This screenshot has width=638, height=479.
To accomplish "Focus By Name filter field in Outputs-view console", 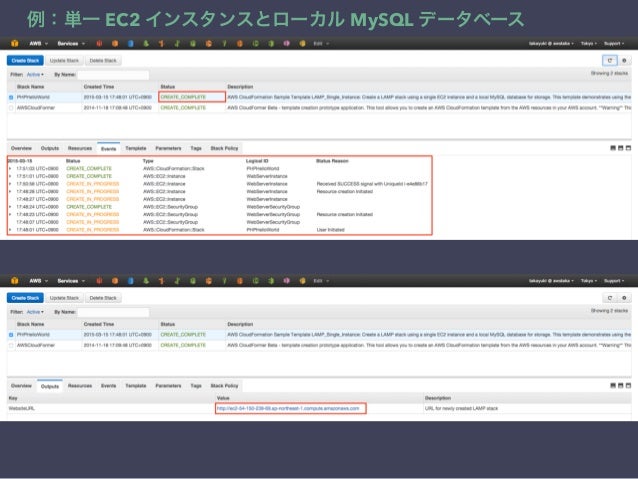I will [x=113, y=312].
